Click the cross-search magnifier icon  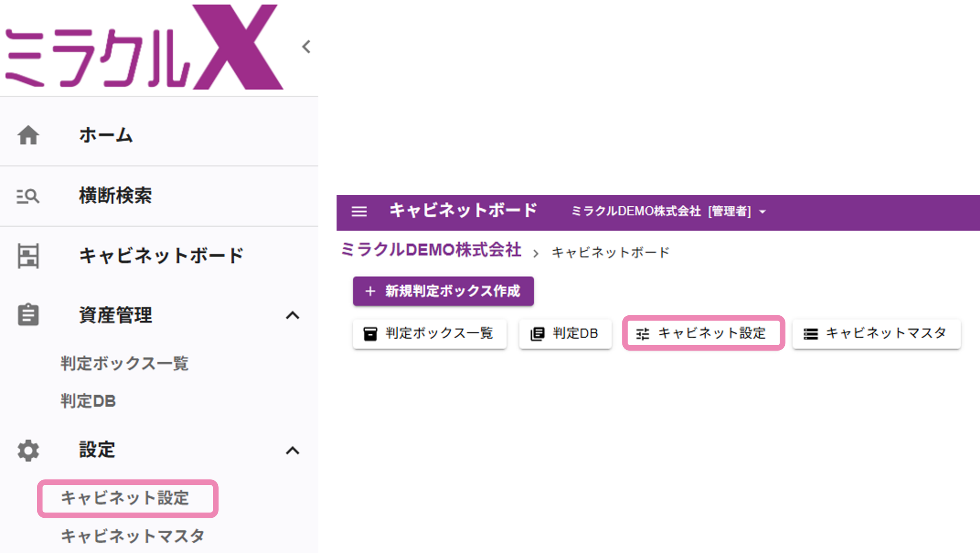point(28,196)
